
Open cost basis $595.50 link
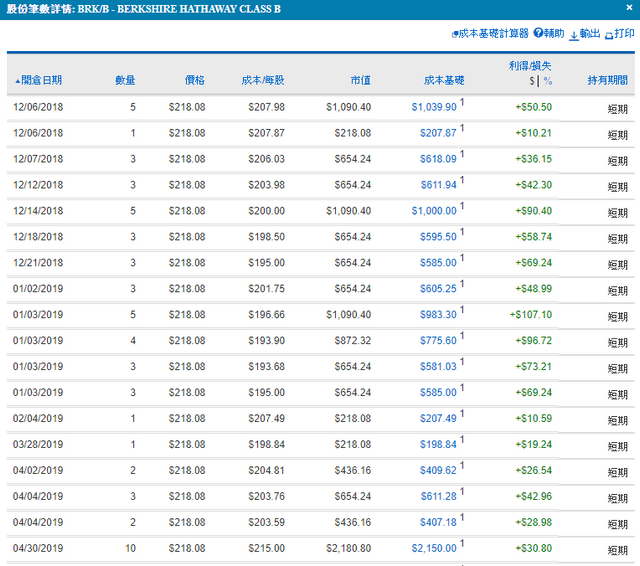coord(438,237)
